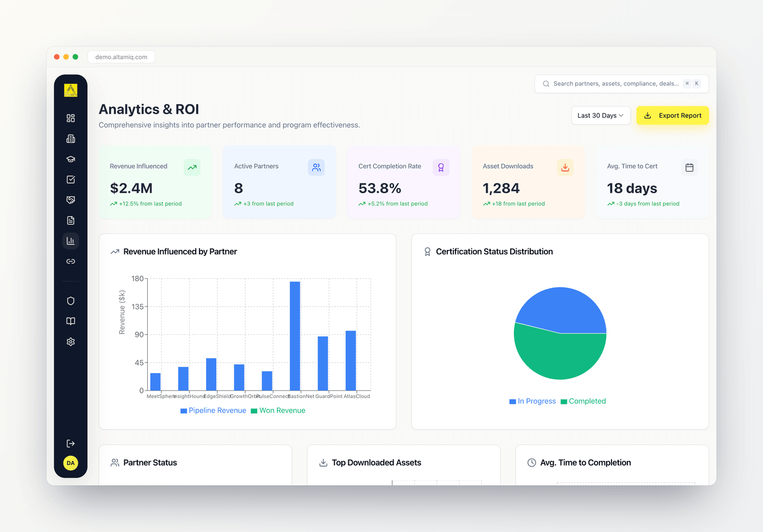Click the Partner Status card heading
Screen dimensions: 763x532
point(150,463)
